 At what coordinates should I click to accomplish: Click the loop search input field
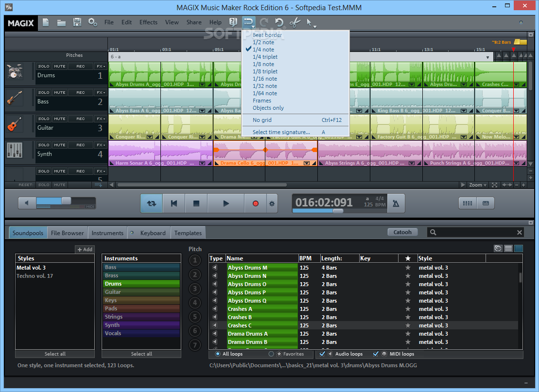tap(476, 233)
